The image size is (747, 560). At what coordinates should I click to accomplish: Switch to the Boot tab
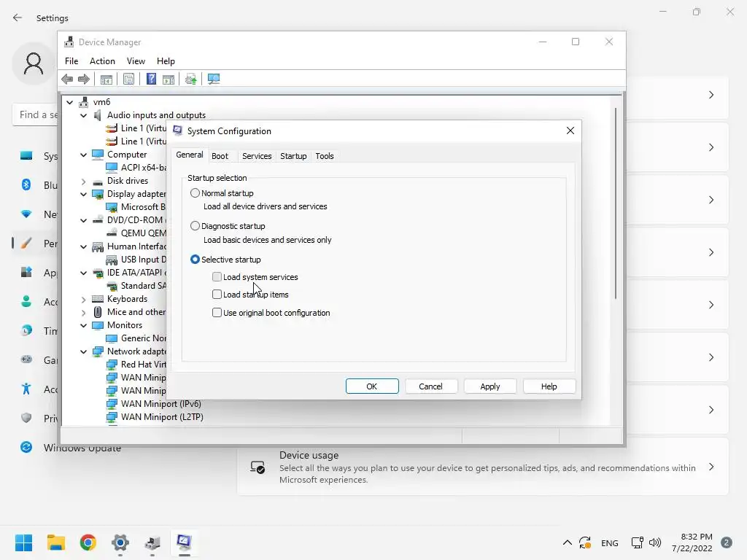pyautogui.click(x=220, y=156)
